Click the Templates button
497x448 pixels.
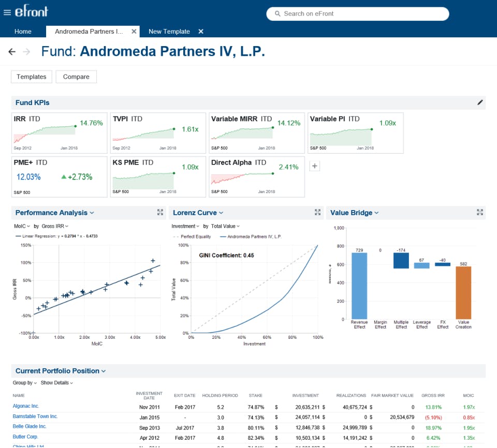click(x=31, y=76)
